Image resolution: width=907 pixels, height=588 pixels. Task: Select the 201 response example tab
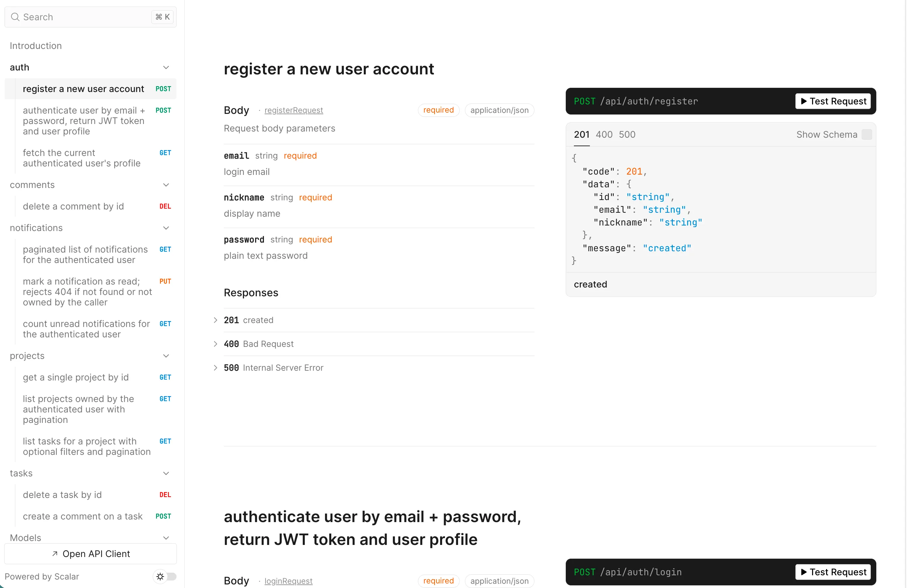[x=581, y=134]
